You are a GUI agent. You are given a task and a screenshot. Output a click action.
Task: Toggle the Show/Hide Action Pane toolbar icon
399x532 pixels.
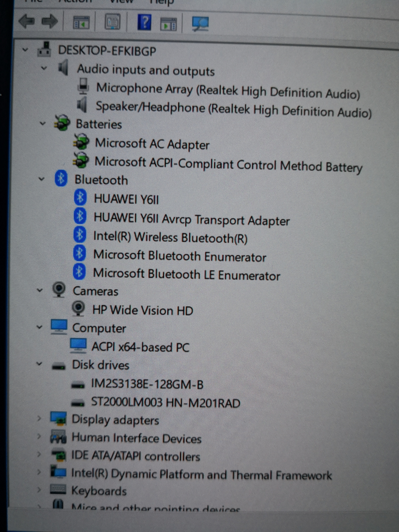click(168, 24)
